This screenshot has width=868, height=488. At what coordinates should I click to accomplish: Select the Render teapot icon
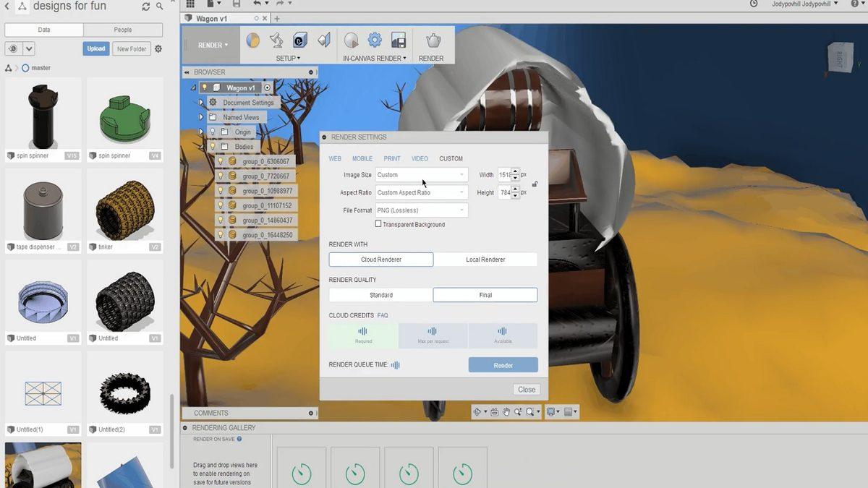[x=432, y=41]
